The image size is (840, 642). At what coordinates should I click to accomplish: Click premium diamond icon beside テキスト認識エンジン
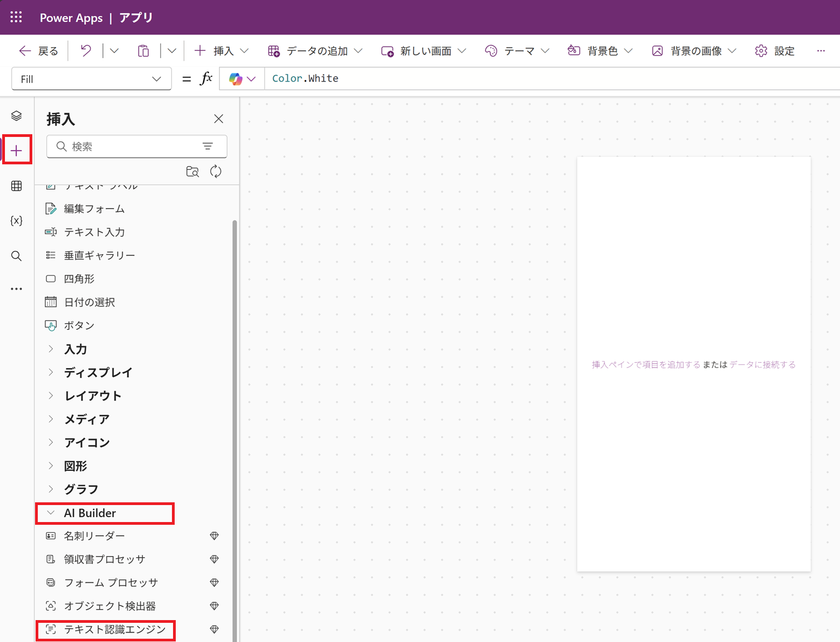[215, 629]
